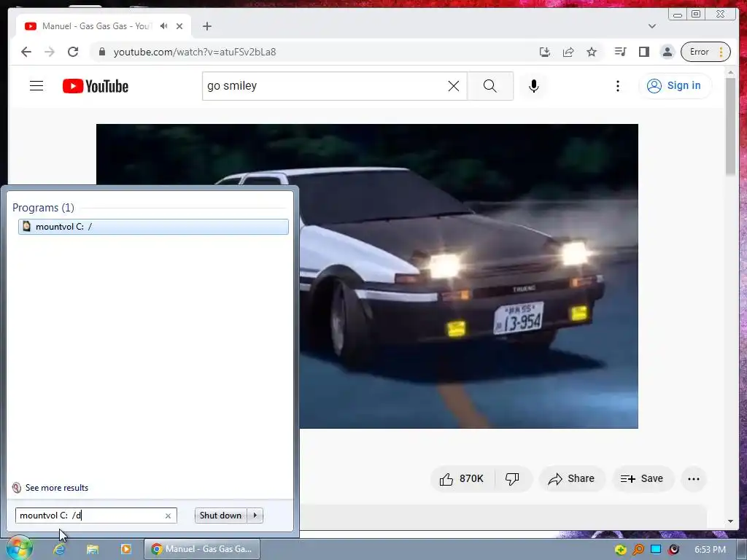Open a new browser tab

206,26
